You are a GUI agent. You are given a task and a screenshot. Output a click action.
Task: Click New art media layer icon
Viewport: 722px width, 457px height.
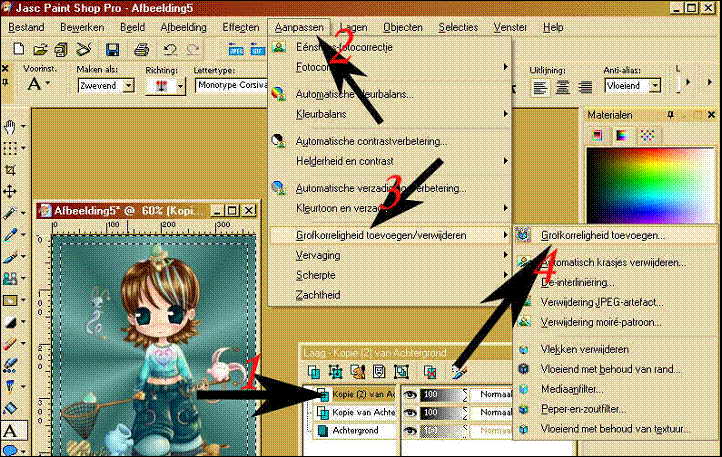[357, 371]
